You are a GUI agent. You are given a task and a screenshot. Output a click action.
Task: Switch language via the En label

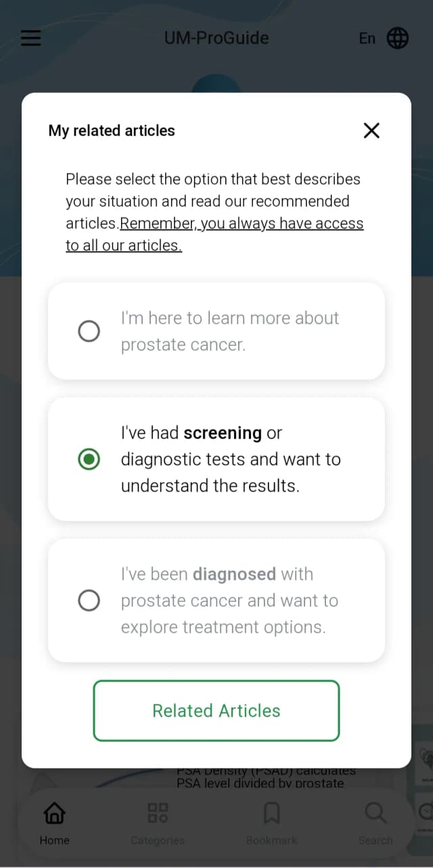coord(367,38)
